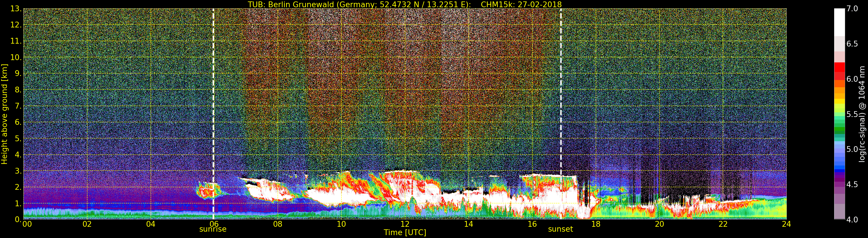Click the white segment at the colorbar top
This screenshot has width=868, height=238.
point(839,22)
